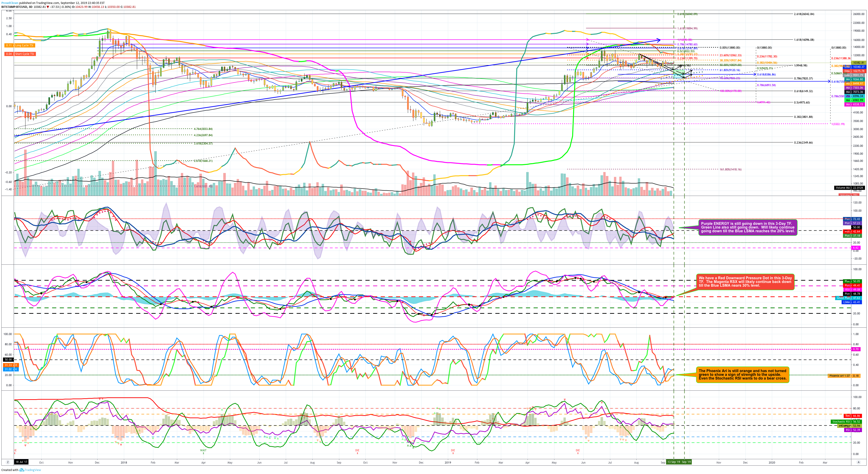
Task: Click the A auto-scale button
Action: pos(858,462)
